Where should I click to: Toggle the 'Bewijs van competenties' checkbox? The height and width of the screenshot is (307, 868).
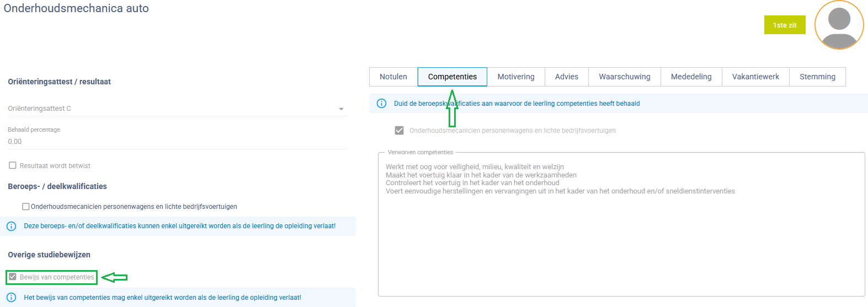13,277
